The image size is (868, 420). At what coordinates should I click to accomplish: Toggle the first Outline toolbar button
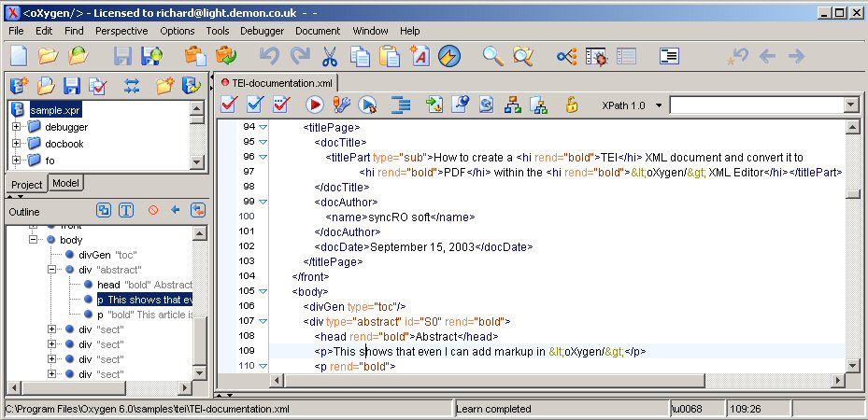pos(104,211)
